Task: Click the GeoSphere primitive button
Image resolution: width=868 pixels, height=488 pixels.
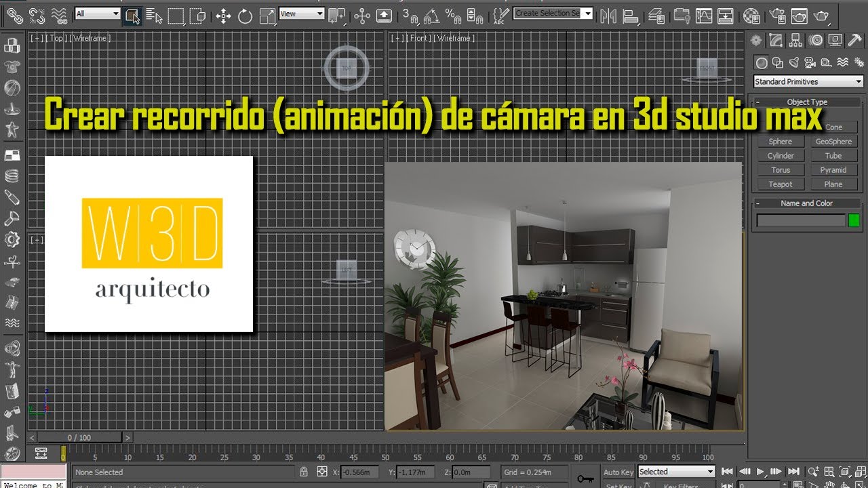Action: point(833,142)
